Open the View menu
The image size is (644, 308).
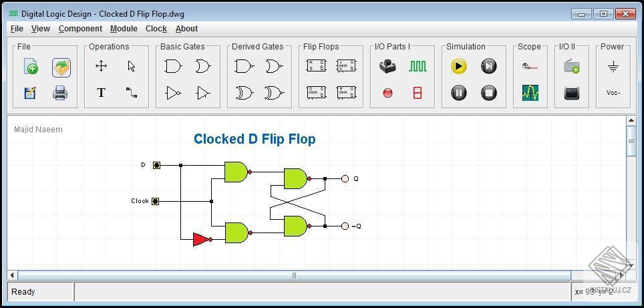point(40,29)
